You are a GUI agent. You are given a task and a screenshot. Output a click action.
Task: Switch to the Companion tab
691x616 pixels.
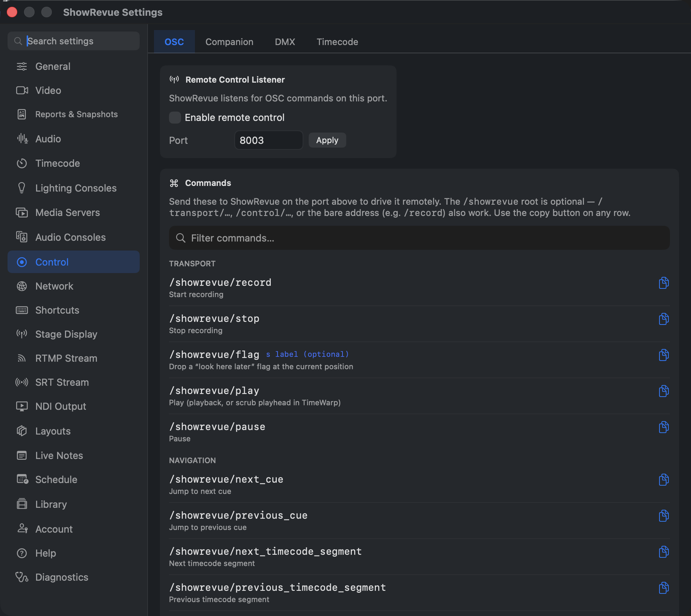coord(229,41)
